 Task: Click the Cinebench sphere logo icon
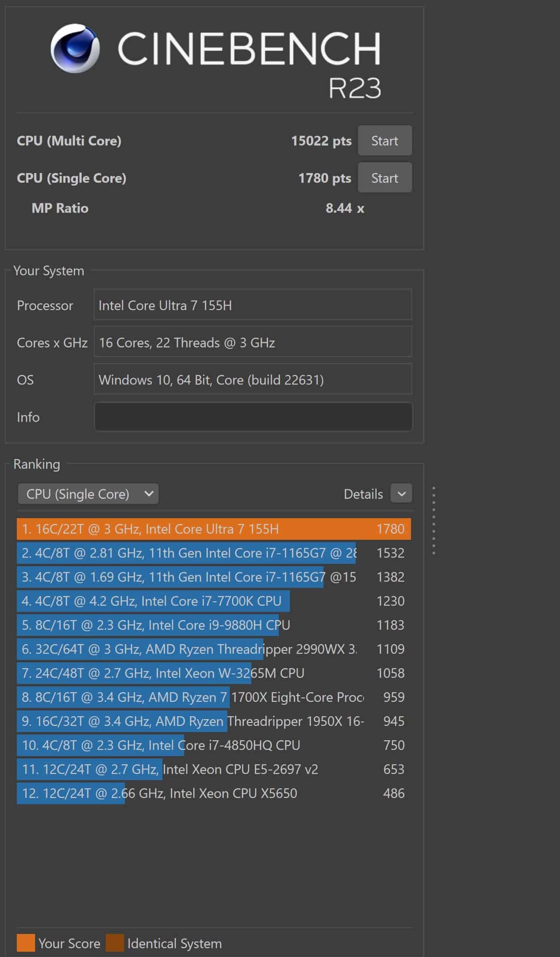75,49
